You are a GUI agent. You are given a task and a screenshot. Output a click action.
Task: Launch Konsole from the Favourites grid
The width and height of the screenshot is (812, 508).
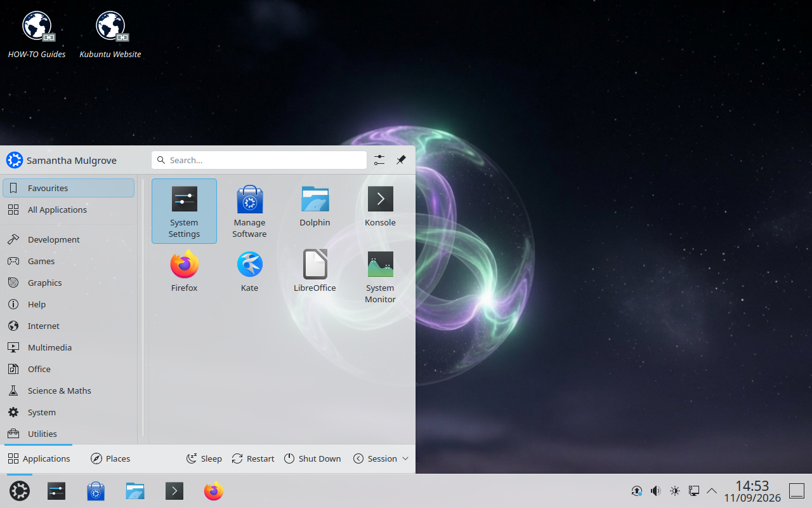380,211
